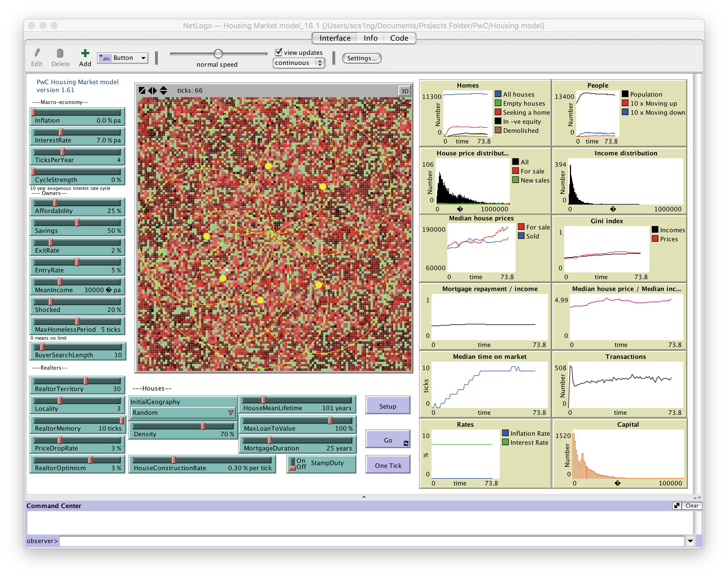Click the MaxLoanToValue slider
Image resolution: width=728 pixels, height=577 pixels.
pyautogui.click(x=297, y=425)
